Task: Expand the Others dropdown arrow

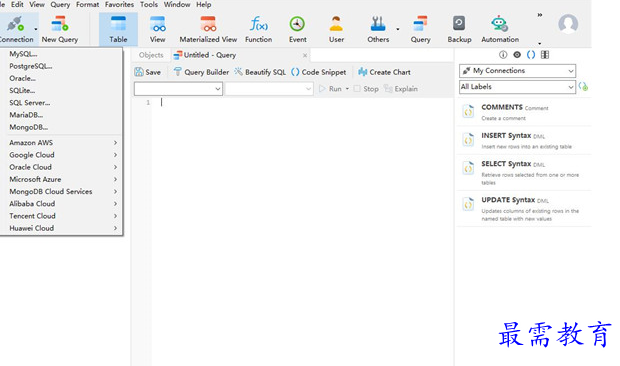Action: coord(398,29)
